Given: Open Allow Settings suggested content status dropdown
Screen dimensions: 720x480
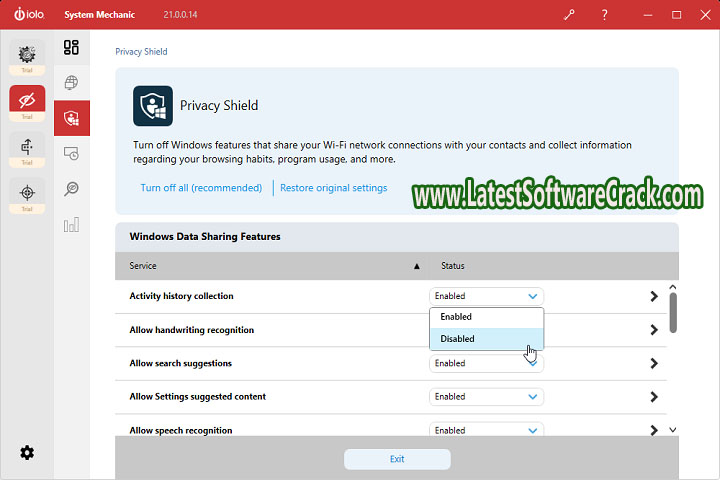Looking at the screenshot, I should click(486, 397).
